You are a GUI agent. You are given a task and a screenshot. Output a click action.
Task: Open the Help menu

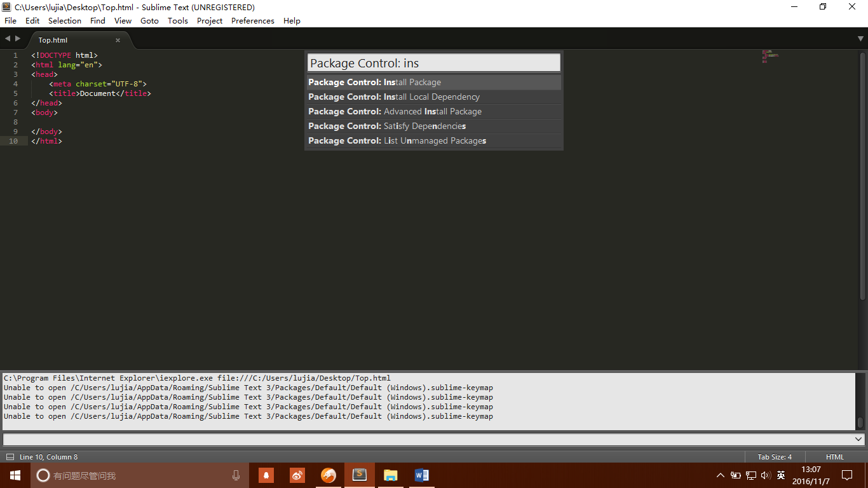292,20
